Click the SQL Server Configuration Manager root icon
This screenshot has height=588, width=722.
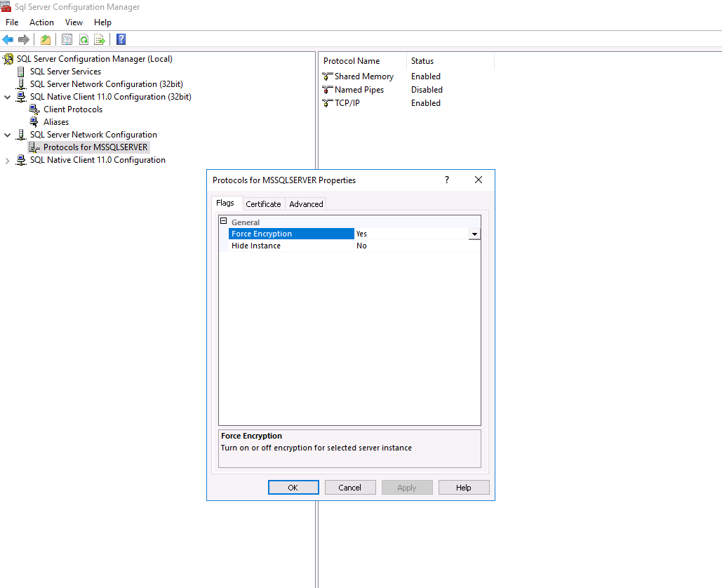(8, 59)
